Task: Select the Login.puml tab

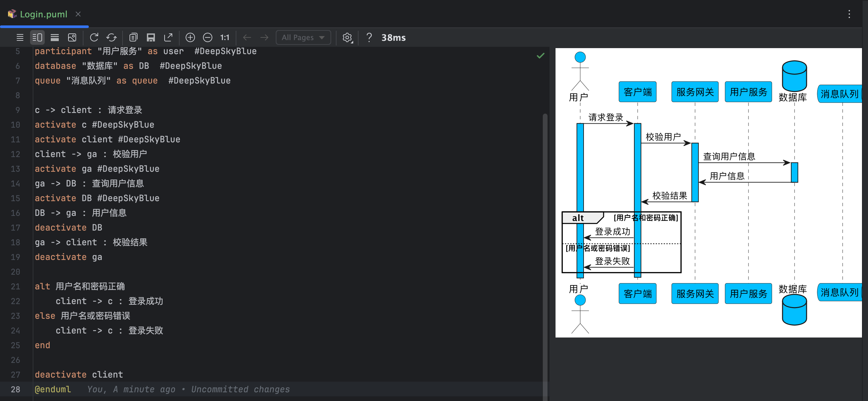Action: [43, 14]
